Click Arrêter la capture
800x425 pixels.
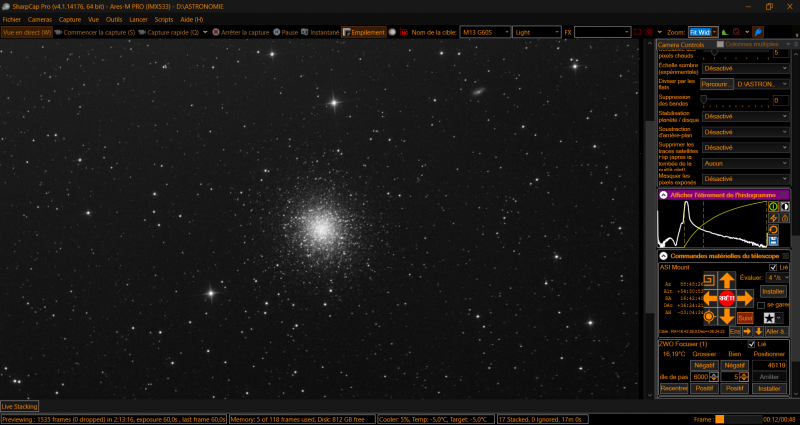click(240, 32)
